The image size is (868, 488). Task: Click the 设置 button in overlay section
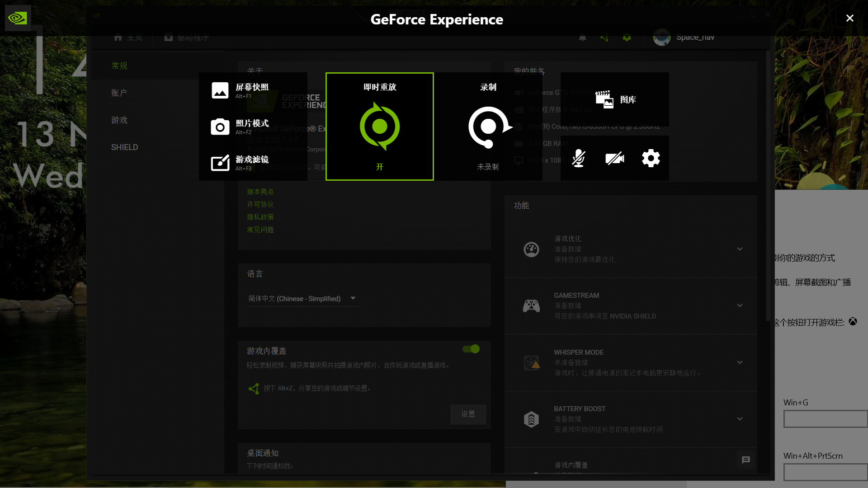468,414
